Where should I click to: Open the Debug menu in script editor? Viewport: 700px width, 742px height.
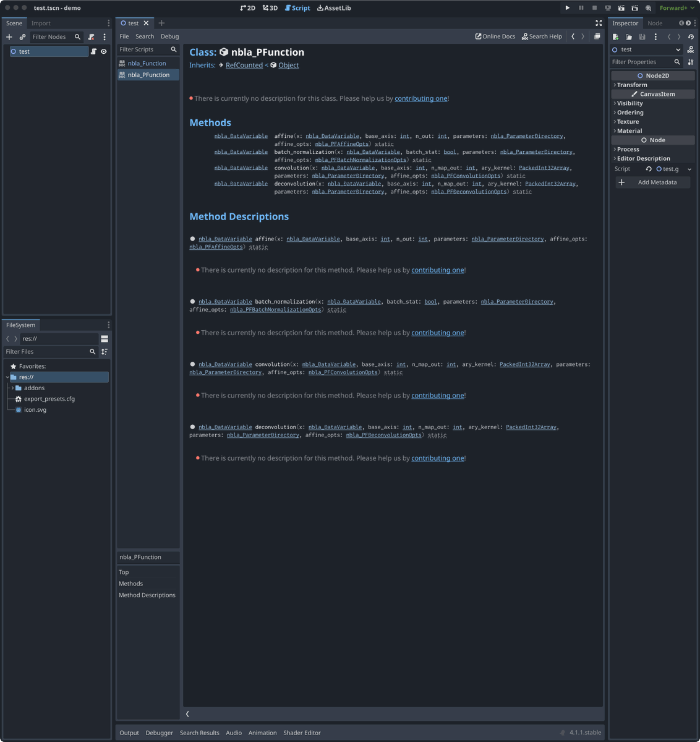click(169, 36)
